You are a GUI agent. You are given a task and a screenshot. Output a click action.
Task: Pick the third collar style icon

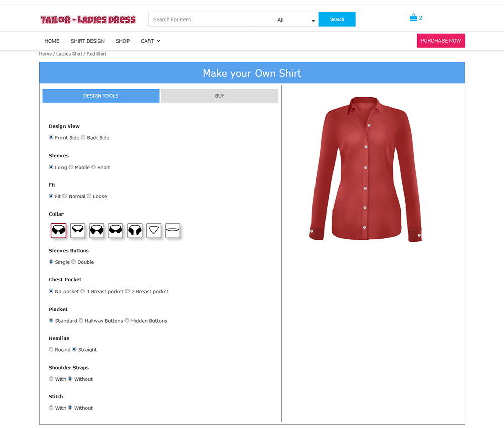pyautogui.click(x=96, y=230)
